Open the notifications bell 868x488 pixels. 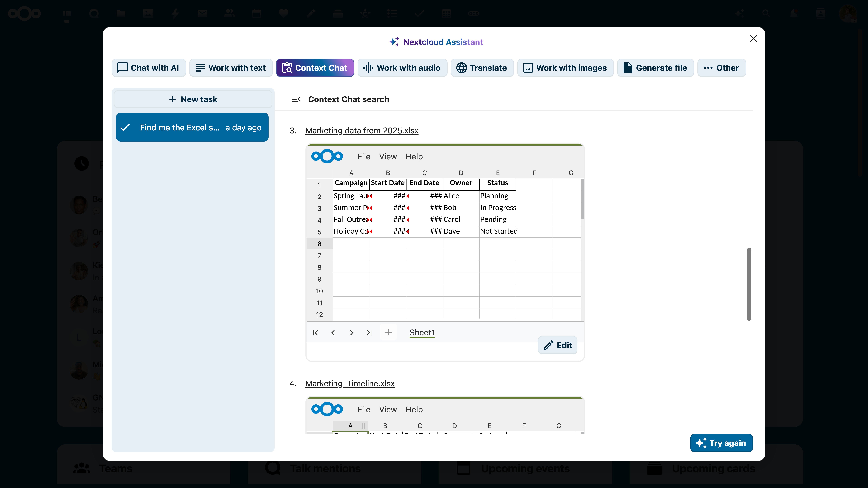pos(794,13)
